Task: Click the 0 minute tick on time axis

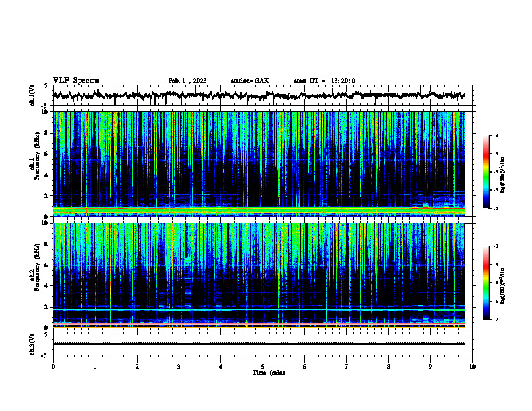Action: point(53,367)
